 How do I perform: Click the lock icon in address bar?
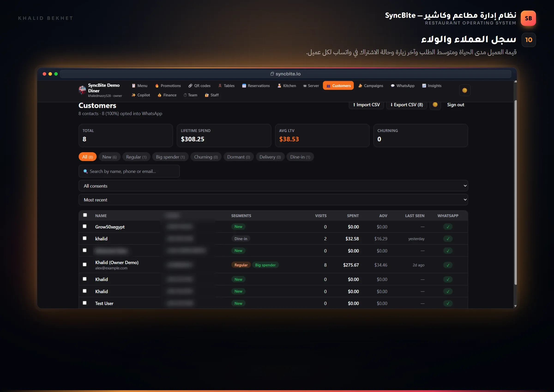[272, 74]
